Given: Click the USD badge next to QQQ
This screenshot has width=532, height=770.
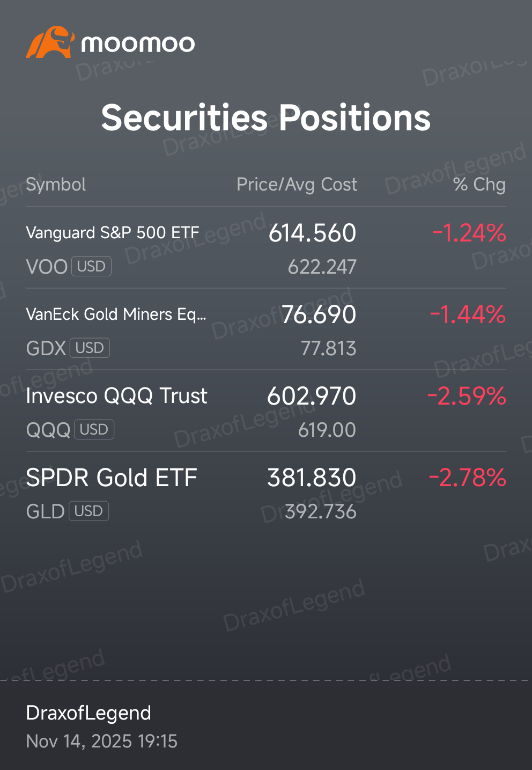Looking at the screenshot, I should (94, 429).
